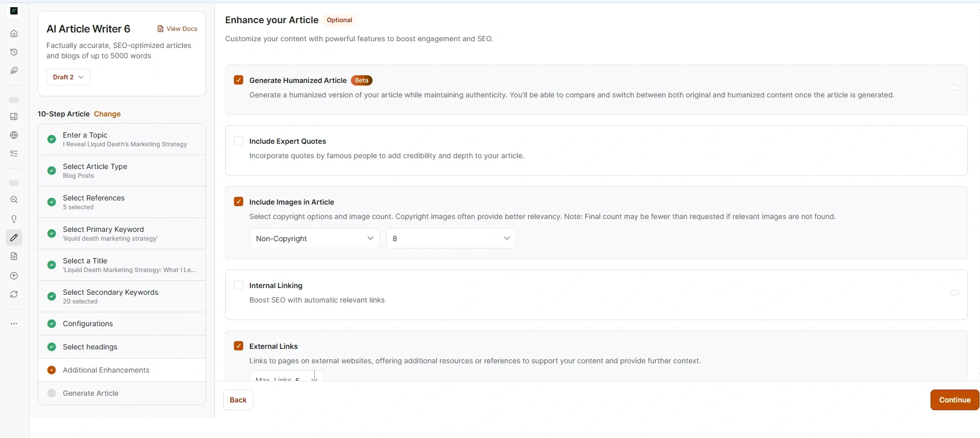
Task: Select the Additional Enhancements step
Action: click(122, 370)
